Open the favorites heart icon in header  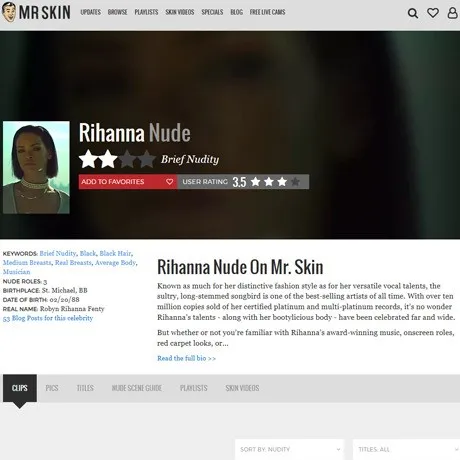coord(433,13)
